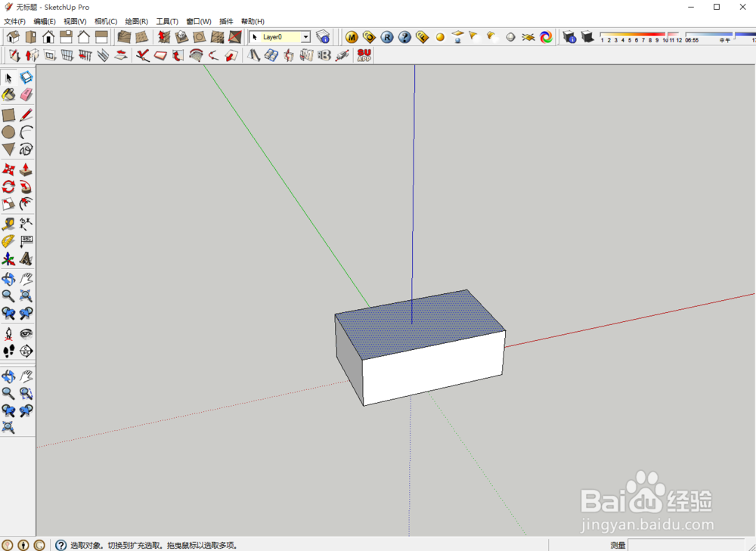The height and width of the screenshot is (551, 756).
Task: Select Sandbox From Scratch tool
Action: coord(142,37)
